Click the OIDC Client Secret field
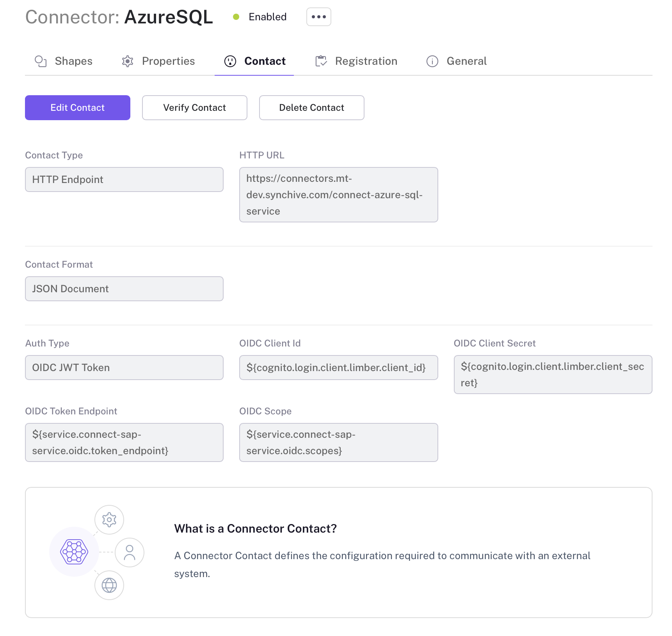 pos(553,375)
